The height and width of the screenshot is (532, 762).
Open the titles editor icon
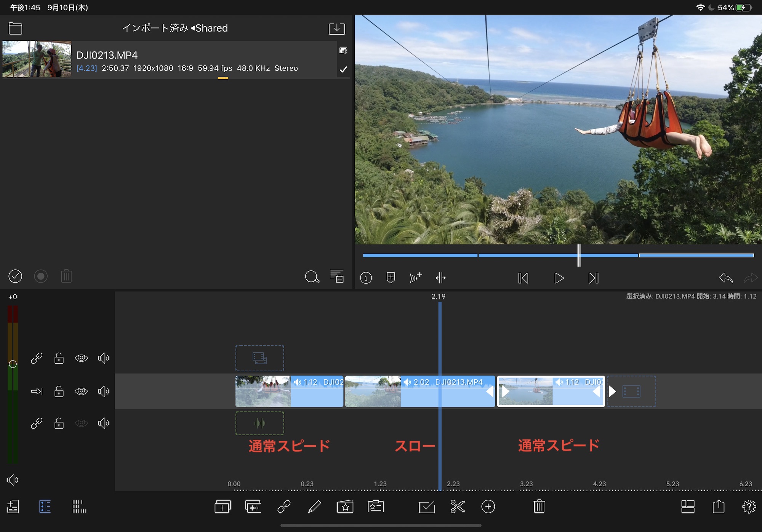coord(376,507)
